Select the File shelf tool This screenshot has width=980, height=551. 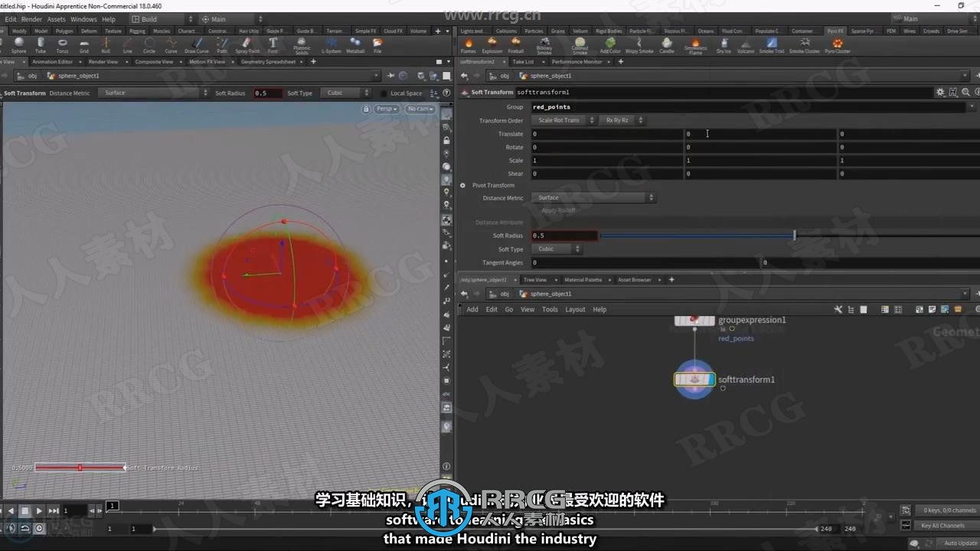tap(377, 45)
